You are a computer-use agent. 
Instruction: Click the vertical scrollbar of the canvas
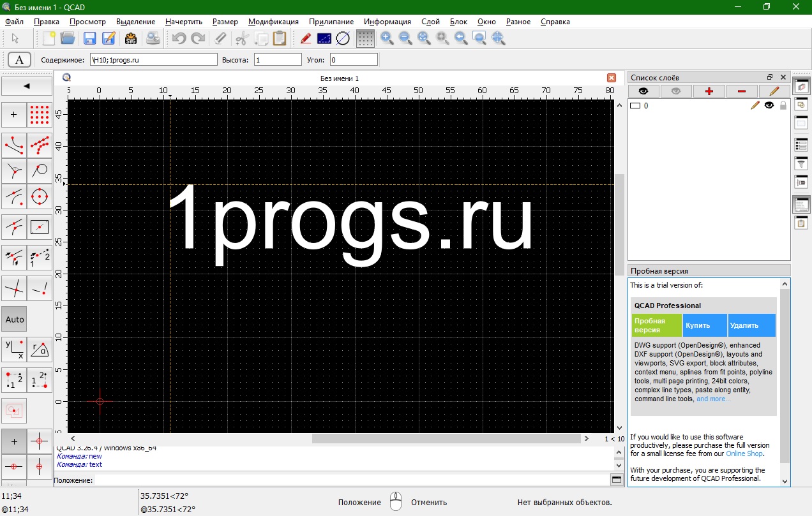point(619,225)
